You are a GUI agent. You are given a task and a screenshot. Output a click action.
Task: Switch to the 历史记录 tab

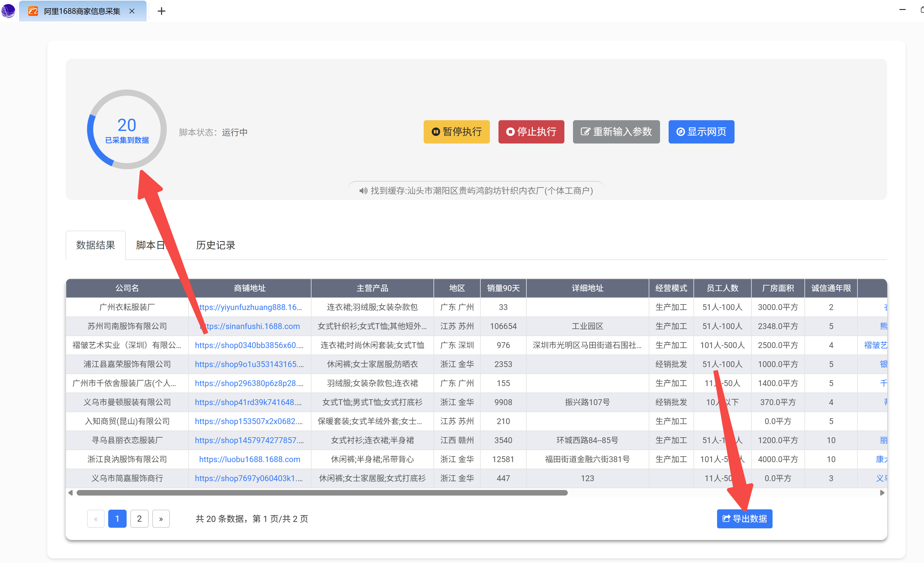point(216,245)
